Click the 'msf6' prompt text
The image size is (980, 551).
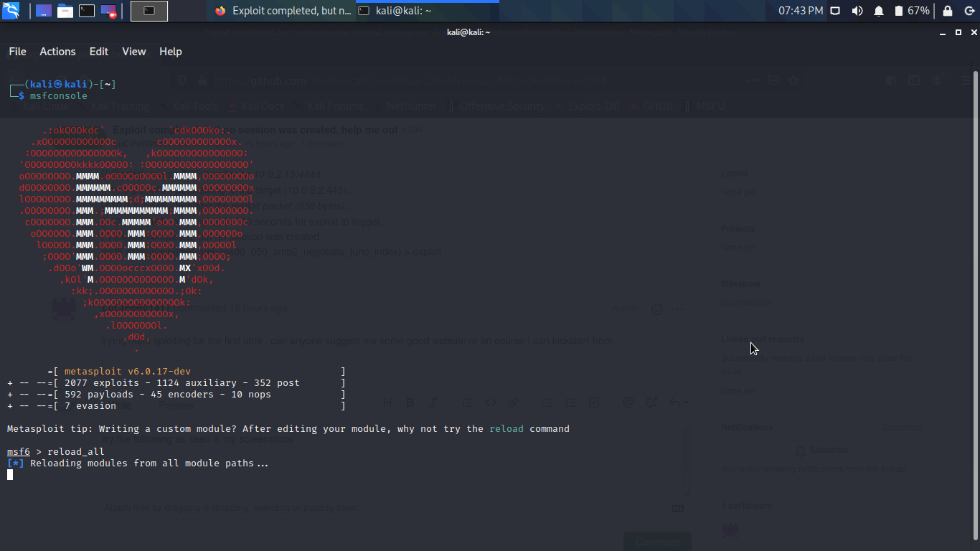[x=19, y=452]
